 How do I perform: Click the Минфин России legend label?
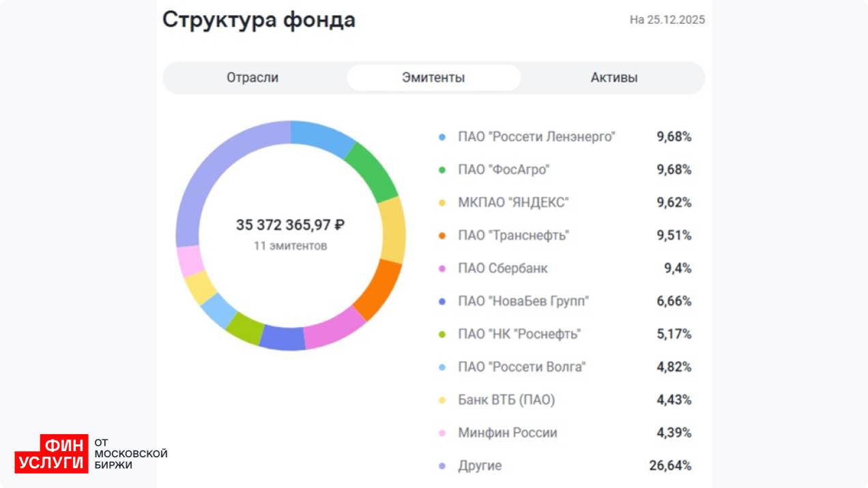tap(507, 433)
